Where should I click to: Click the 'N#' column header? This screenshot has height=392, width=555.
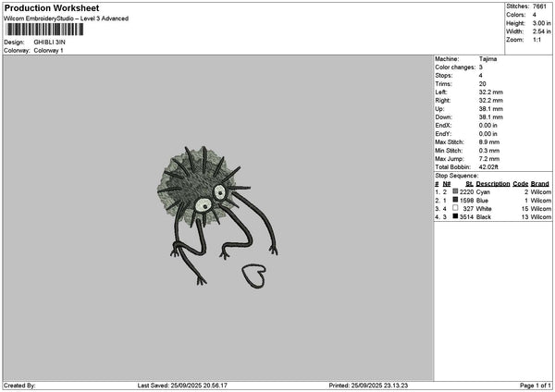[x=447, y=184]
